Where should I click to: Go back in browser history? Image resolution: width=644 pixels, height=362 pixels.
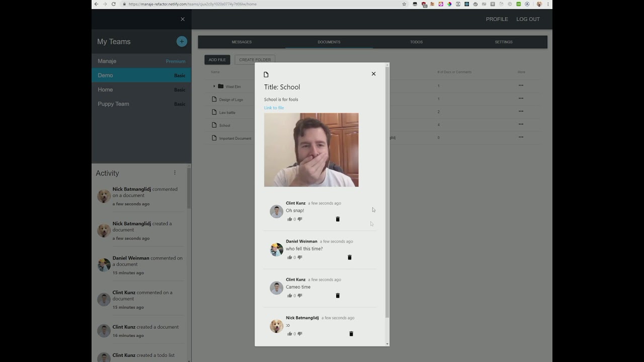point(96,4)
